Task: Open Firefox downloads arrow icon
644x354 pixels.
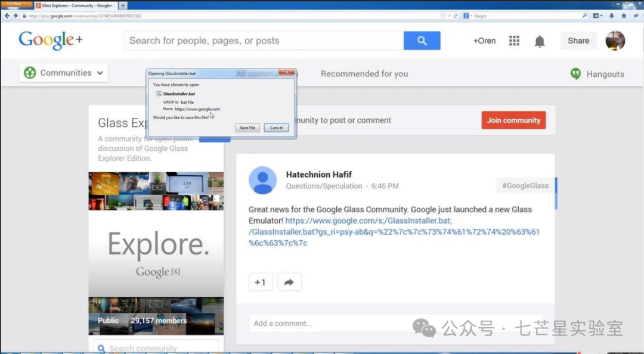Action: (612, 15)
